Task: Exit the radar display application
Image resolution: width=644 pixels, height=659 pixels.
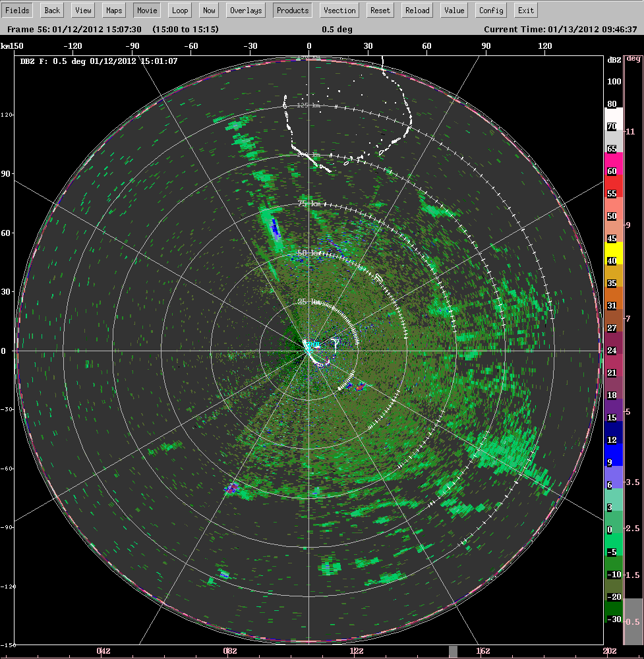Action: pos(525,11)
